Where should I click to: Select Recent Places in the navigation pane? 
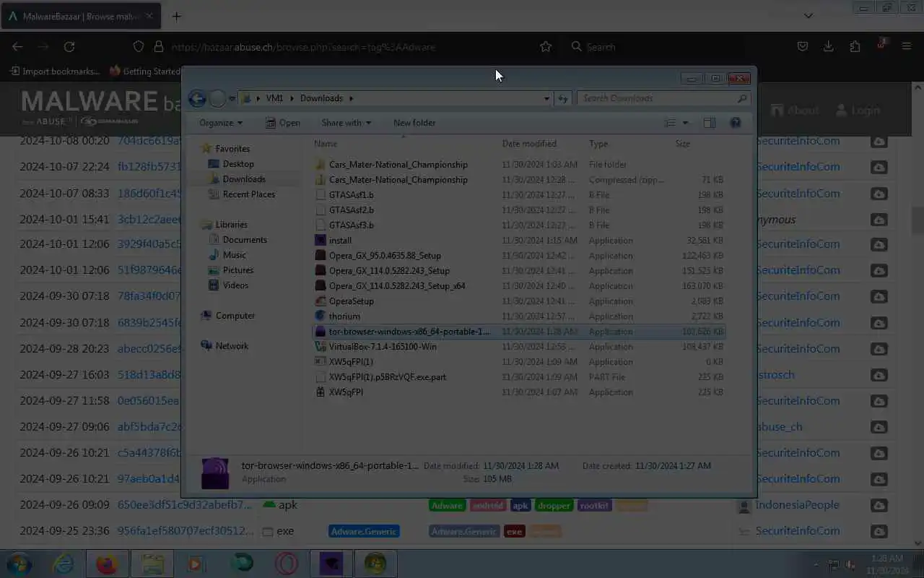[249, 194]
